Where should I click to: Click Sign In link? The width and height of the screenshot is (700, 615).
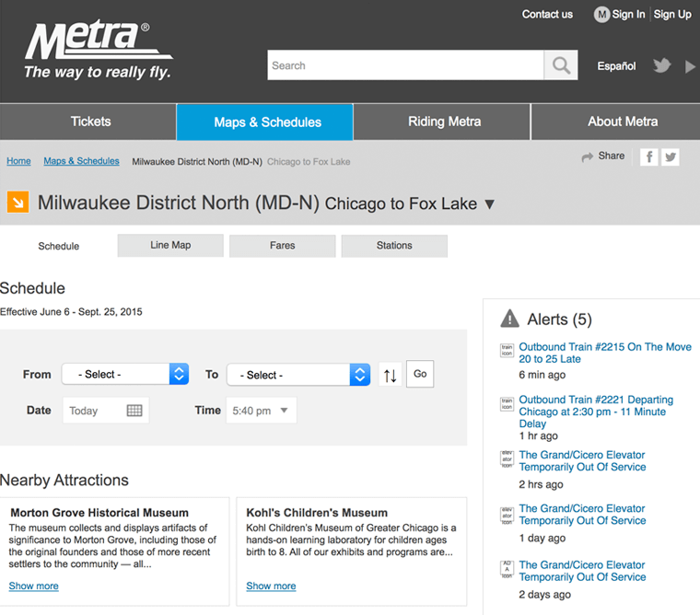tap(628, 15)
